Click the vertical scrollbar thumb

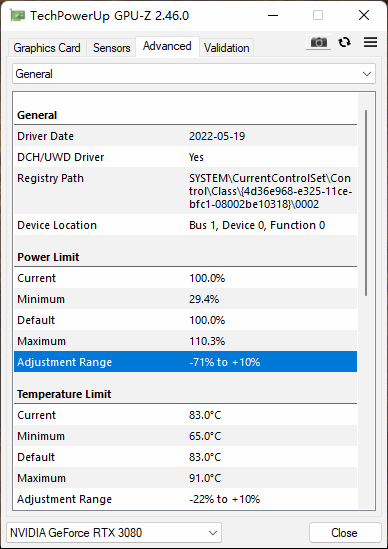tap(366, 203)
